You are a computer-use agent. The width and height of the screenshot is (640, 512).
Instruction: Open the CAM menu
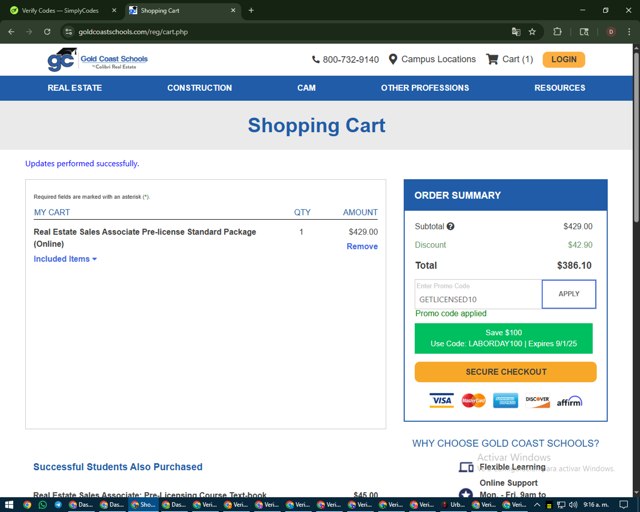click(x=306, y=88)
